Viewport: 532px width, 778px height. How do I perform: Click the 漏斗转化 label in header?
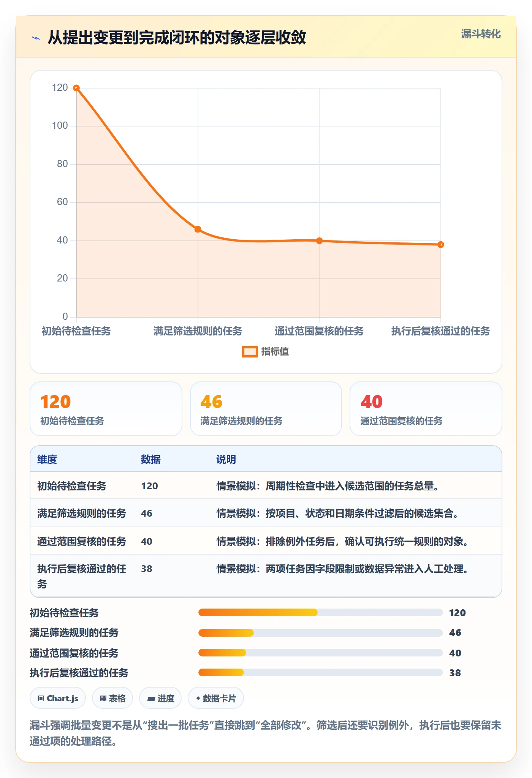click(481, 34)
